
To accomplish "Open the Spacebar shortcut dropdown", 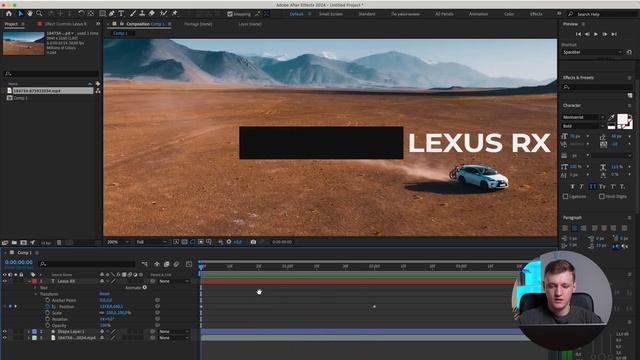I will pos(592,52).
